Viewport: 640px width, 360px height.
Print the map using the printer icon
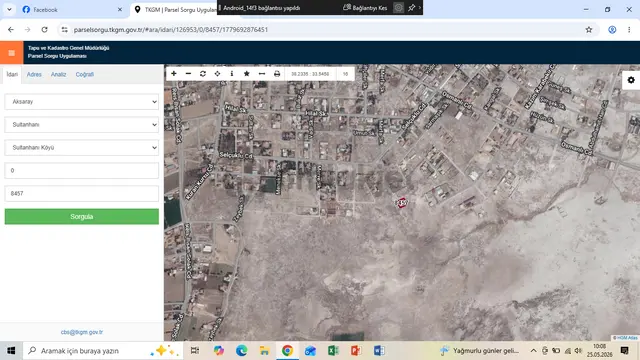point(277,74)
